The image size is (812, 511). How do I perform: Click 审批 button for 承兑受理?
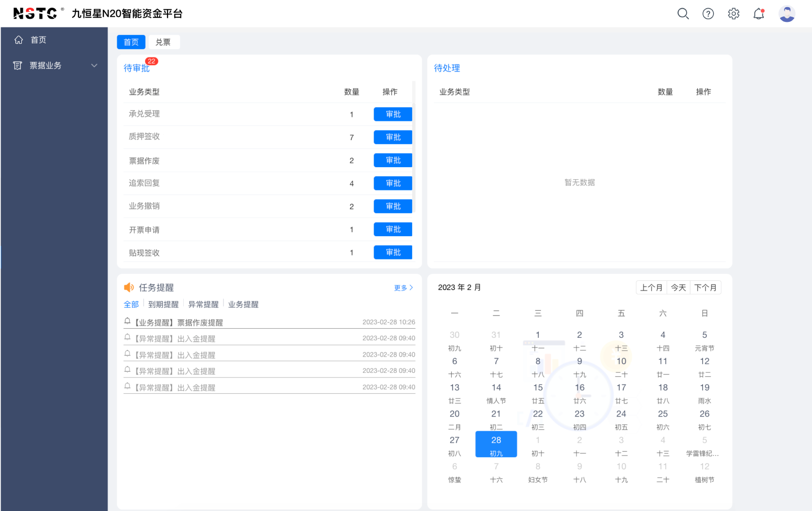(x=393, y=114)
